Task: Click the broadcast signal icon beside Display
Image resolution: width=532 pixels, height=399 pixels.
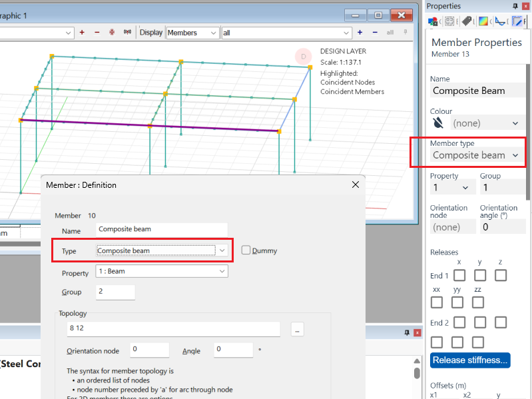Action: (127, 33)
